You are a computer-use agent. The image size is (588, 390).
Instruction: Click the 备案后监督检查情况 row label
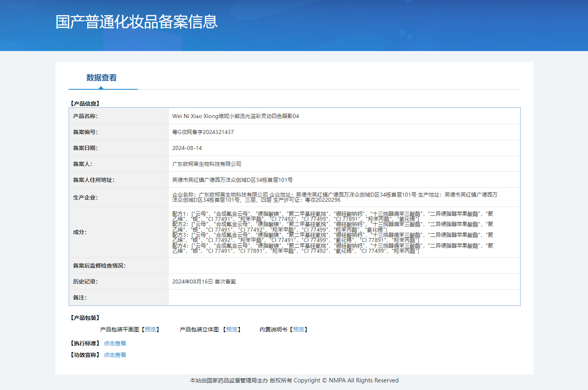point(99,266)
